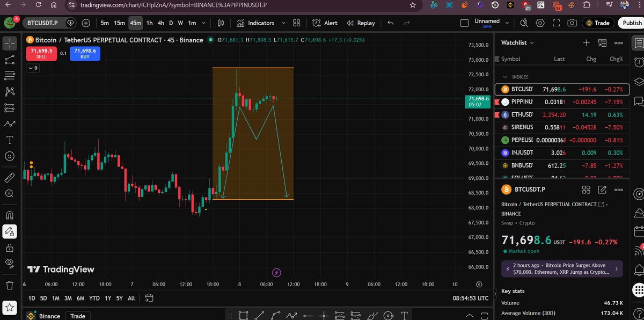Screen dimensions: 644x320
Task: Toggle lock all drawings
Action: [x=10, y=248]
